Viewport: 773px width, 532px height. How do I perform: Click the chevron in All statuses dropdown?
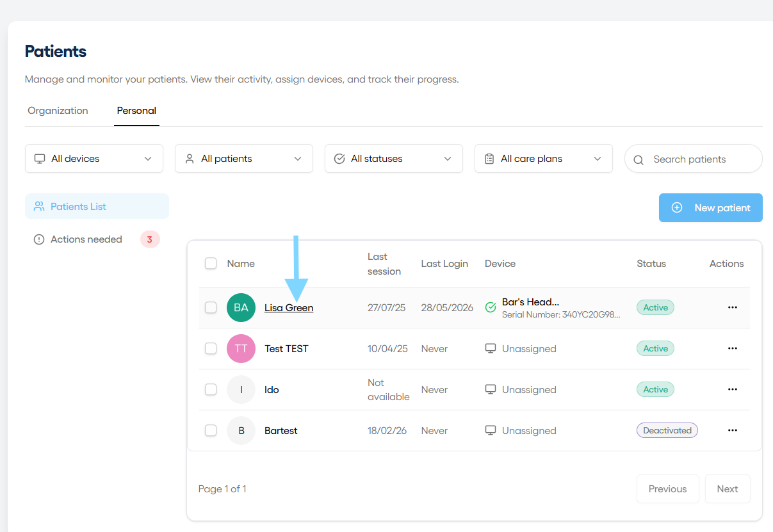click(x=448, y=159)
